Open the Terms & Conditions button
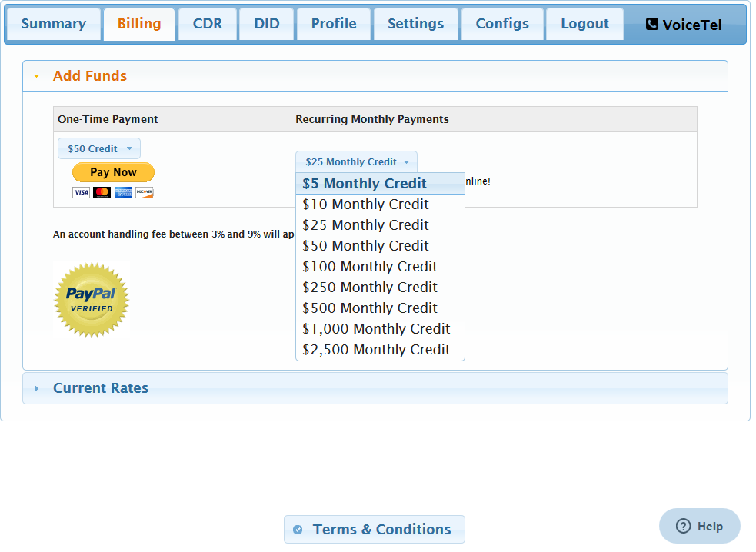 374,530
